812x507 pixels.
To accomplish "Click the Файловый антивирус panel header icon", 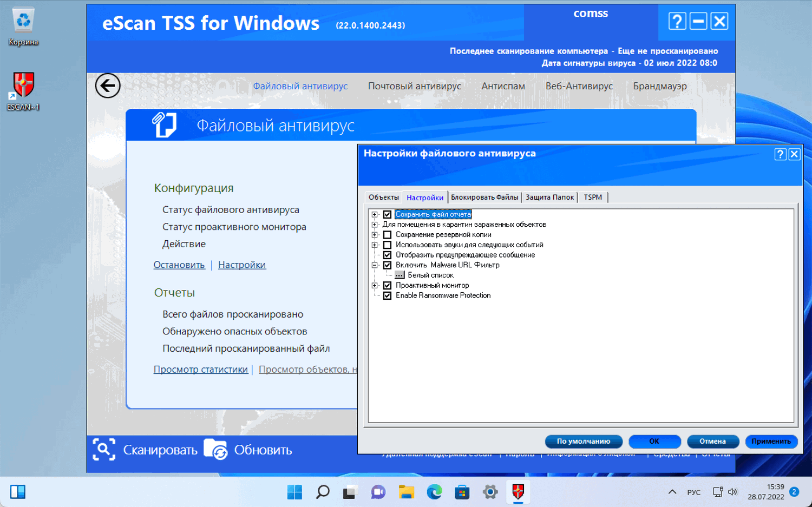I will [165, 125].
